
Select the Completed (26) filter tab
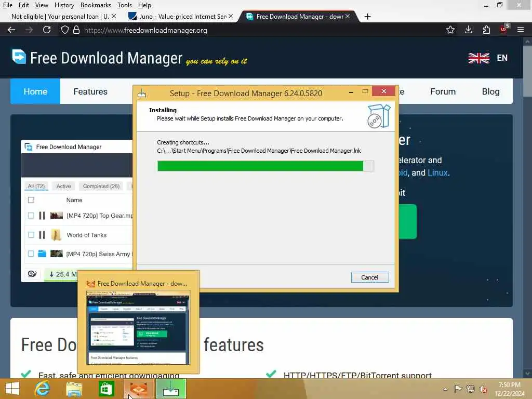coord(101,186)
